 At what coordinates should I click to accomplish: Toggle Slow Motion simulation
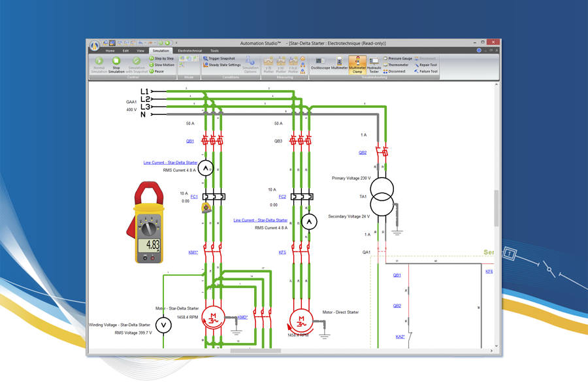click(x=161, y=65)
